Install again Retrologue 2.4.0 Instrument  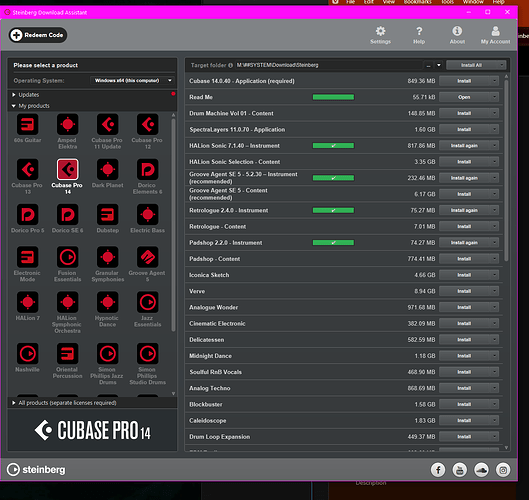coord(464,210)
